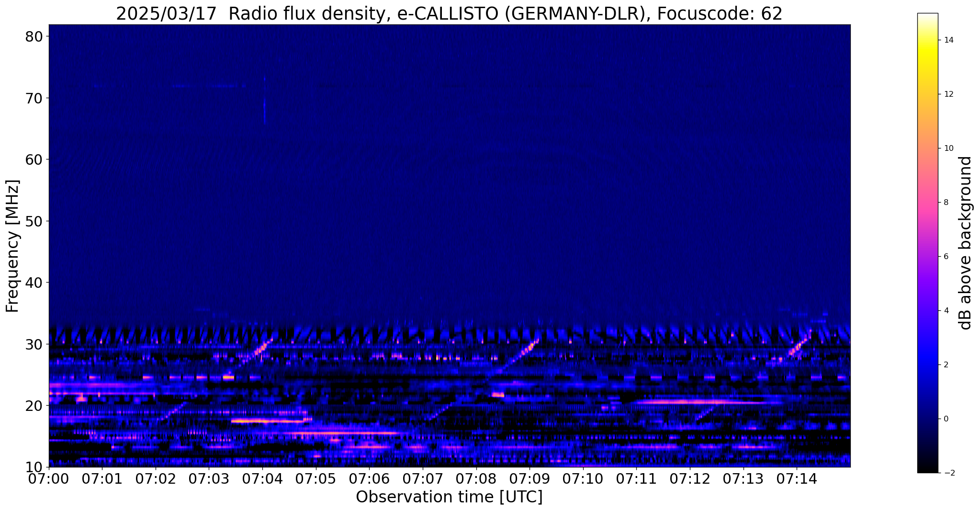Image resolution: width=980 pixels, height=511 pixels.
Task: Click the colorbar tick label 2
Action: click(x=946, y=365)
